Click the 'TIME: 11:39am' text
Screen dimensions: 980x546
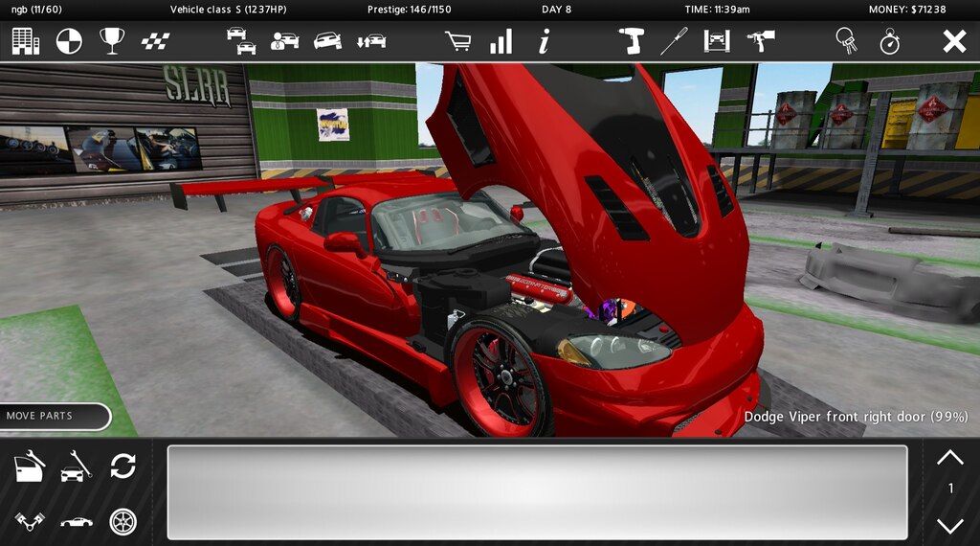click(717, 10)
